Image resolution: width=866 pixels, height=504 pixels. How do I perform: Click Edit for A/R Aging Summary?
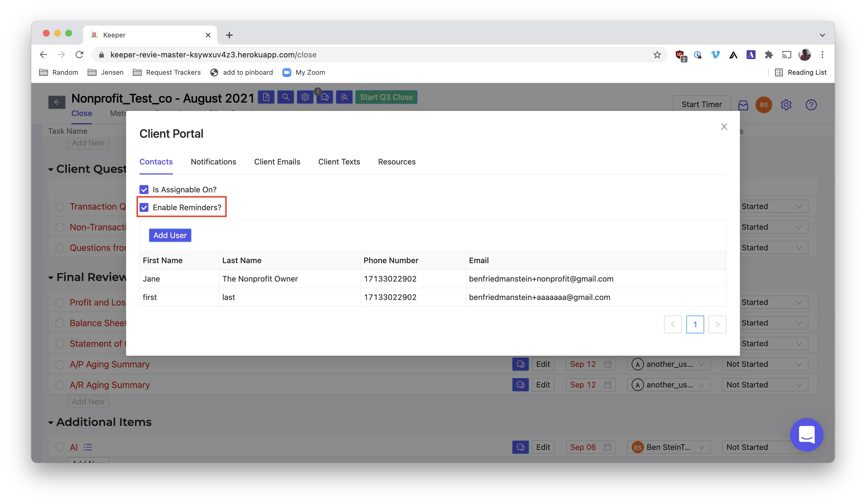(x=543, y=385)
